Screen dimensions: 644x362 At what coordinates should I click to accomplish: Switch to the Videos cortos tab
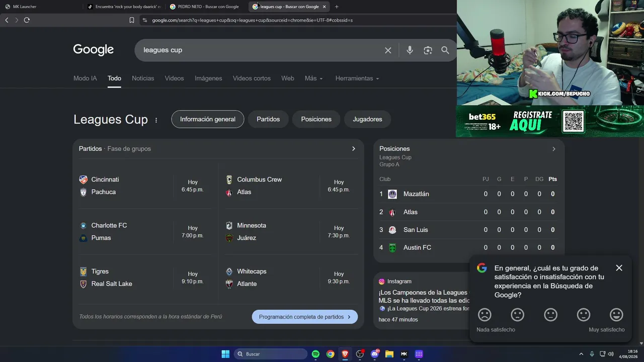click(252, 78)
